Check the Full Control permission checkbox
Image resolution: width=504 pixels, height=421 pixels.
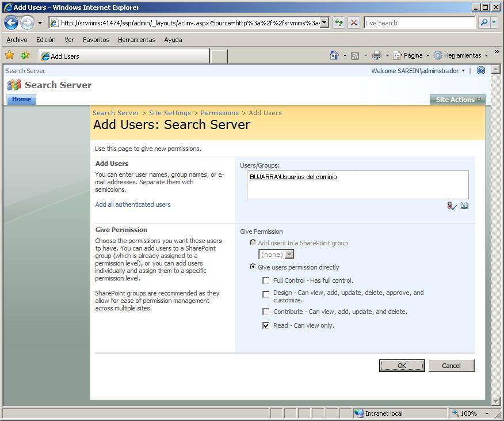(266, 280)
